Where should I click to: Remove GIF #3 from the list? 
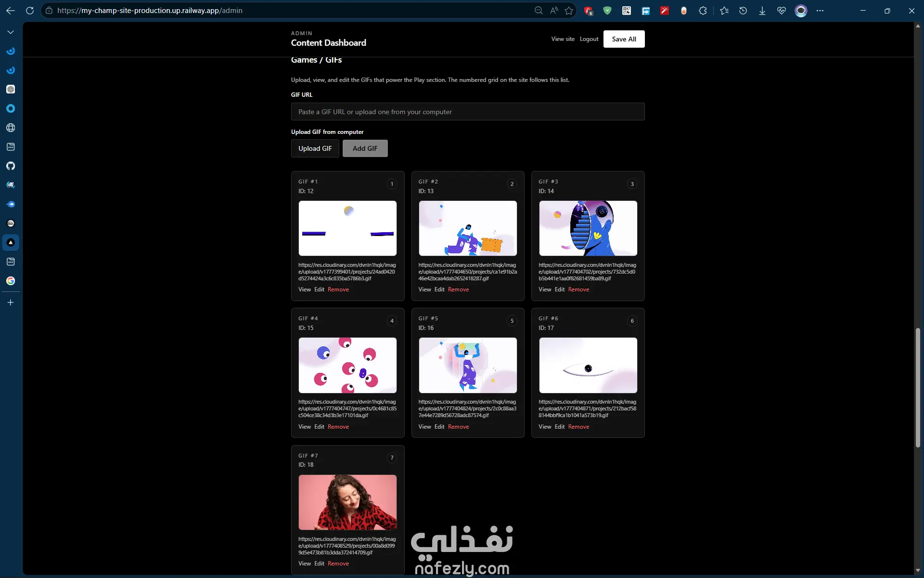[x=578, y=289]
